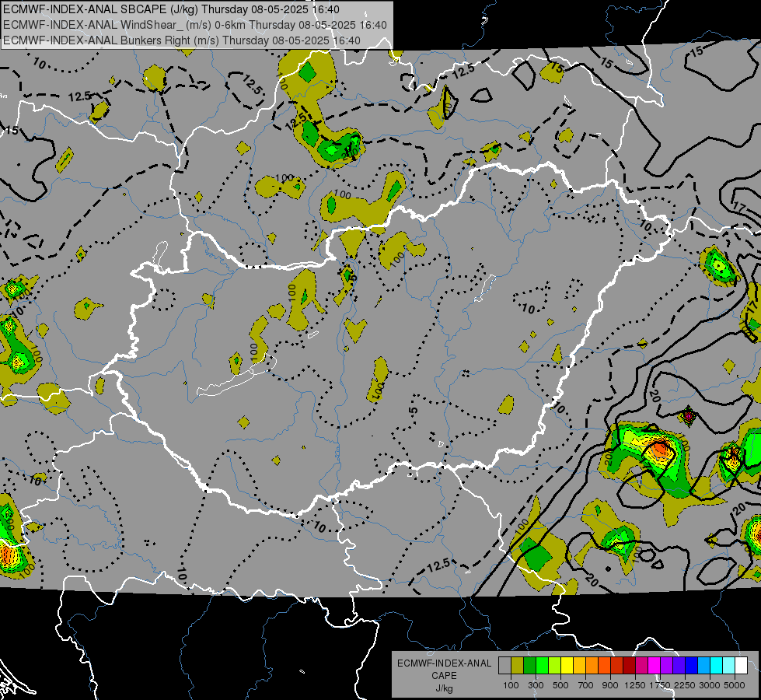Screen dimensions: 761x700
Task: Click the J/kg unit label in the legend
Action: coord(445,688)
